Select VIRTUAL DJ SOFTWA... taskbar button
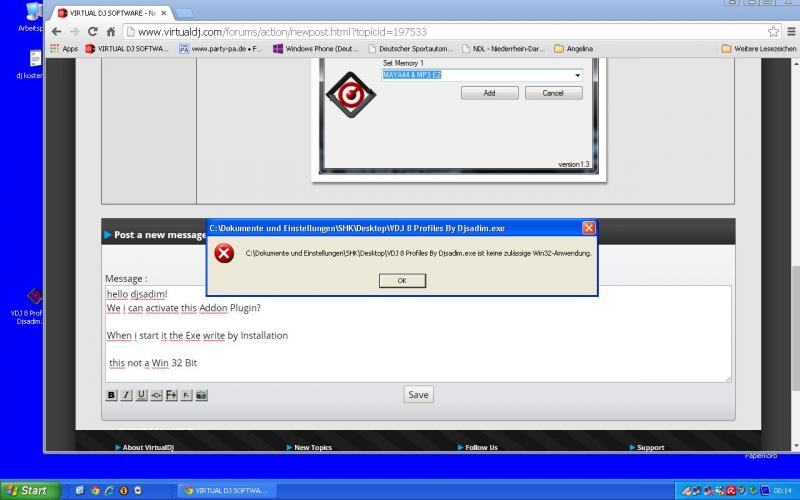 [x=227, y=491]
